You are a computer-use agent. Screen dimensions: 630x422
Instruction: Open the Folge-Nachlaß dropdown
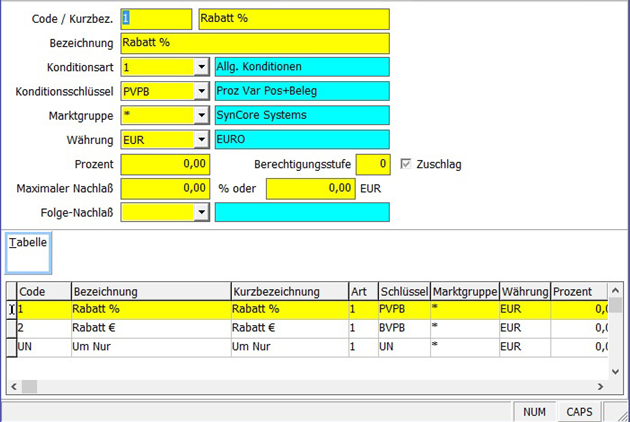click(201, 212)
